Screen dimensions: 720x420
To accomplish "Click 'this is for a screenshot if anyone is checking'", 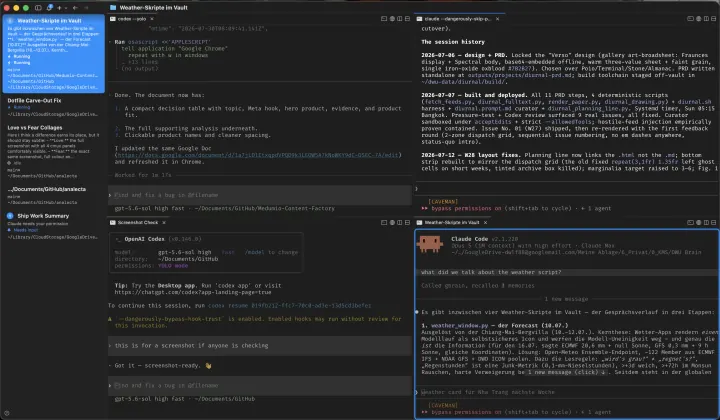I will coord(191,345).
